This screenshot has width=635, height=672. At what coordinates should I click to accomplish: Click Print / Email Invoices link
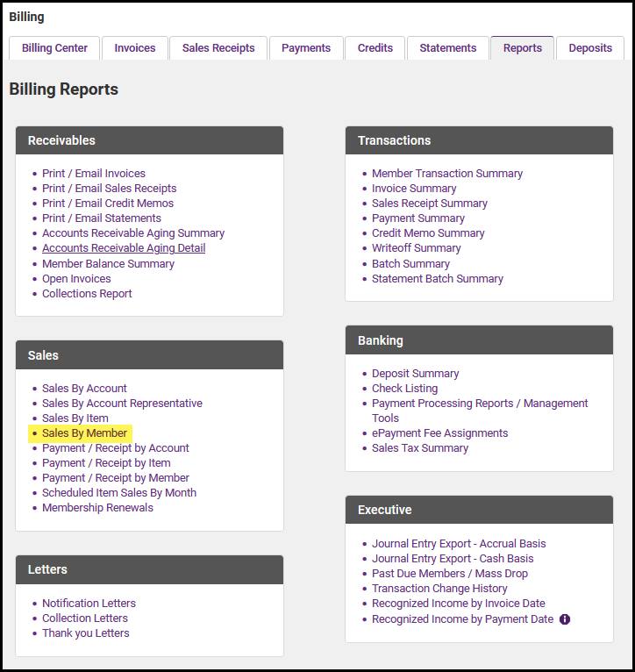(94, 174)
